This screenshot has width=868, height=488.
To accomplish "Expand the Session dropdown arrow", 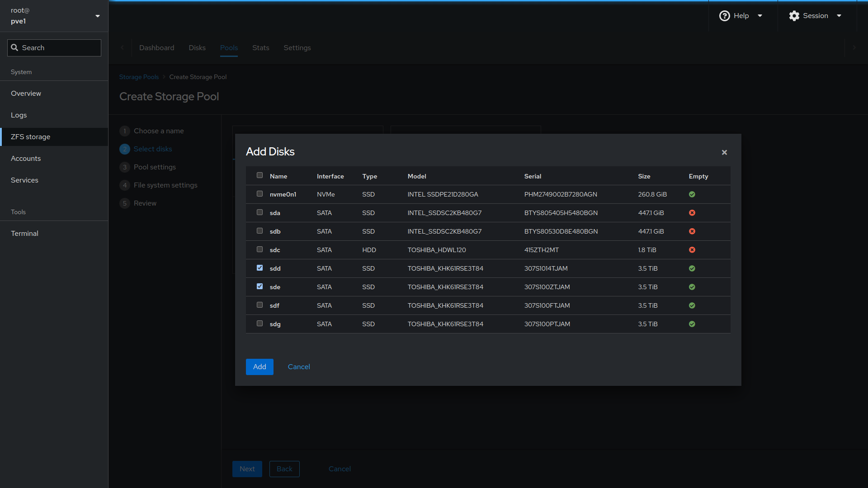I will click(x=839, y=16).
